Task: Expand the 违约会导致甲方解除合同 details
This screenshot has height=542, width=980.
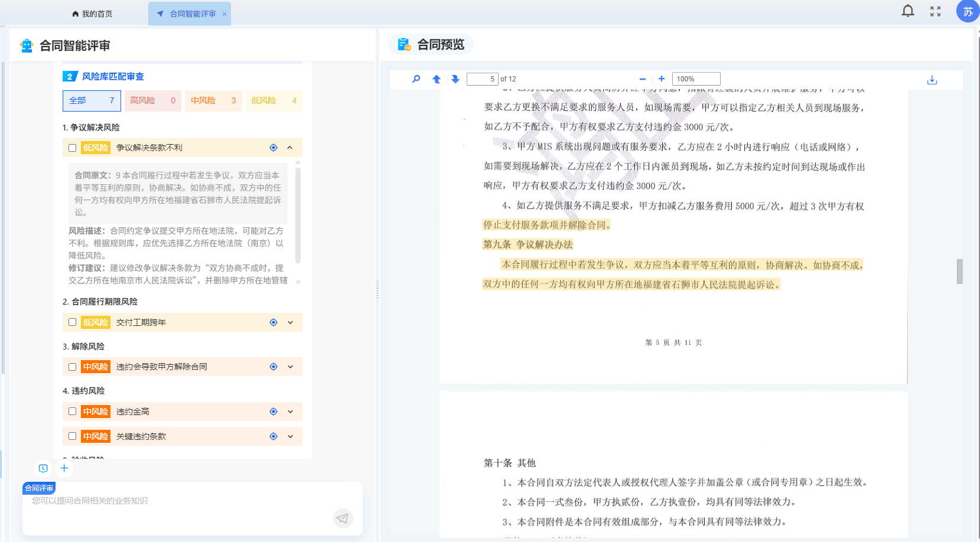Action: 289,367
